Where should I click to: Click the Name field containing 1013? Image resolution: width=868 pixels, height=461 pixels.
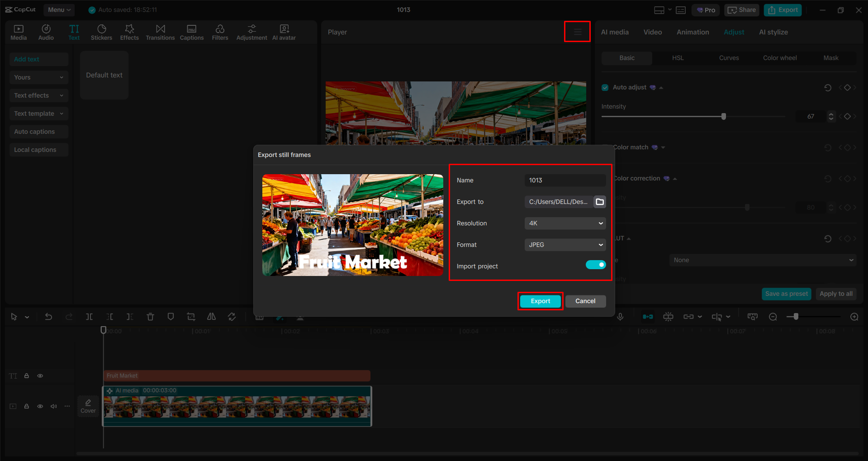click(564, 180)
